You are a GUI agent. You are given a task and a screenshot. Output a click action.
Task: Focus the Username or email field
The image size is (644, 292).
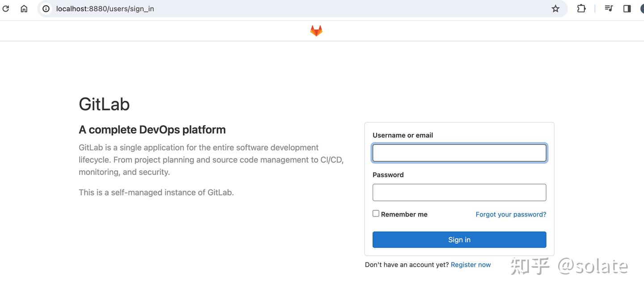pos(459,153)
